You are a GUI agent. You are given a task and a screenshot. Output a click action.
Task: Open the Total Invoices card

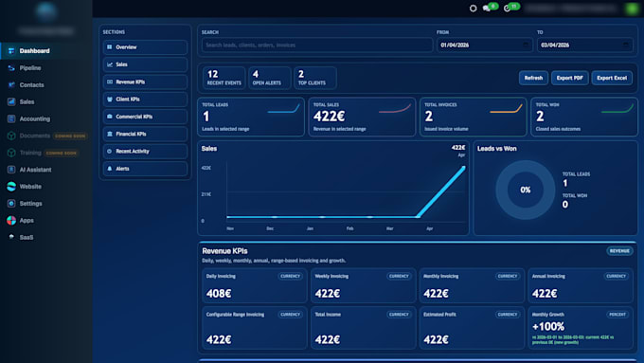(x=474, y=117)
